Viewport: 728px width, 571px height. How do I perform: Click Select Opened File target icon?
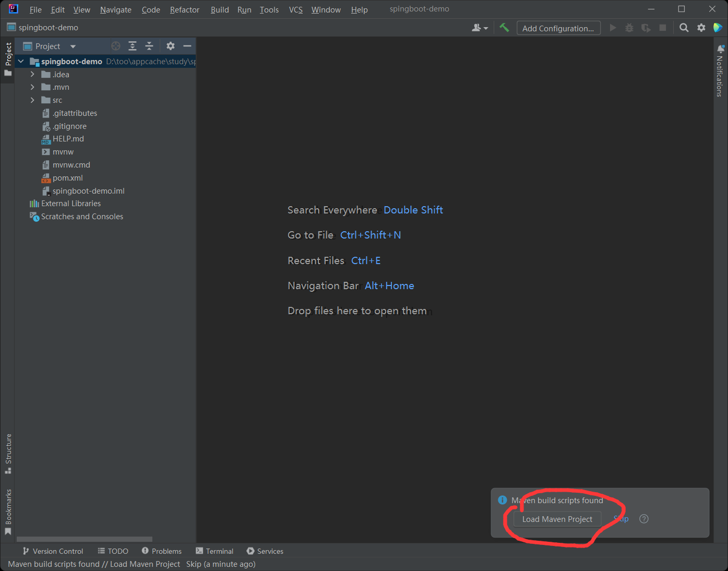pos(116,46)
